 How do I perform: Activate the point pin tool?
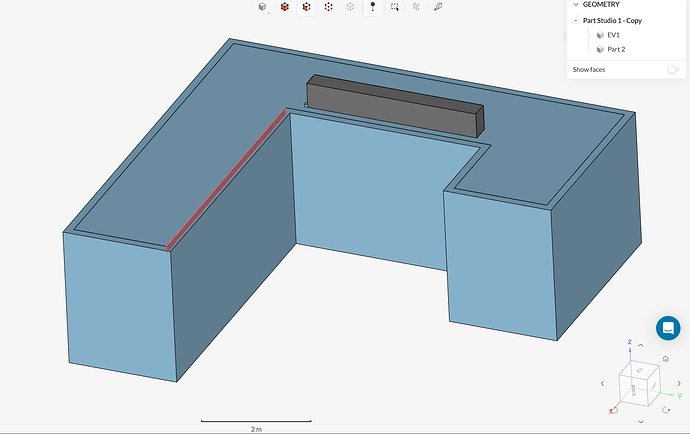(373, 7)
